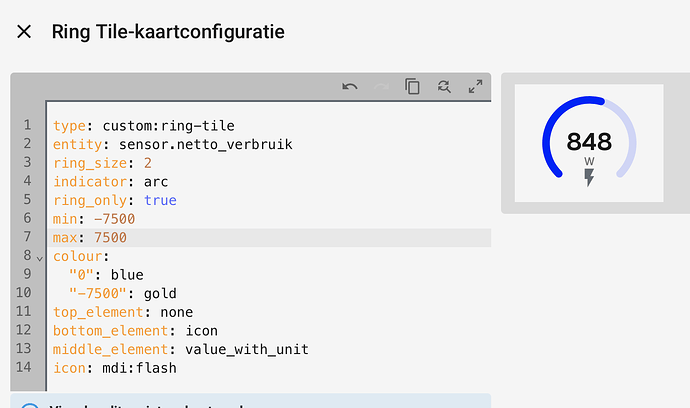
Task: Copy the YAML with the clipboard icon
Action: pos(412,86)
